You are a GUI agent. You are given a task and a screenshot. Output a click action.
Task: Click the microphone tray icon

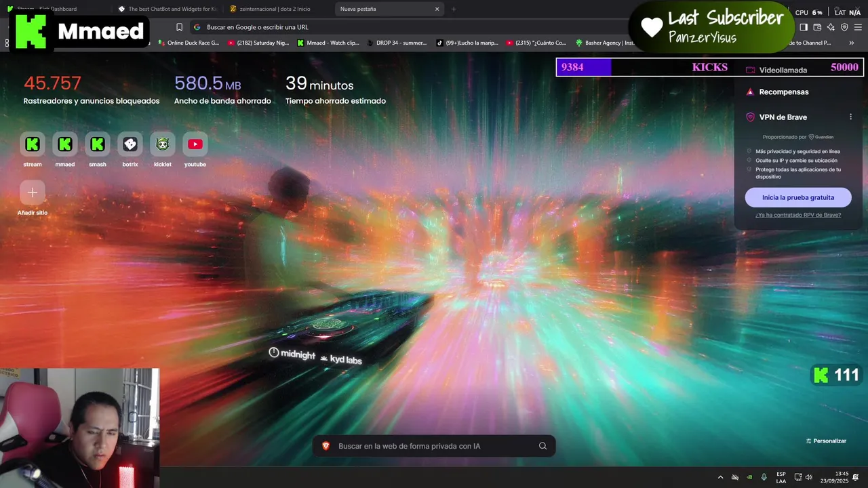764,478
